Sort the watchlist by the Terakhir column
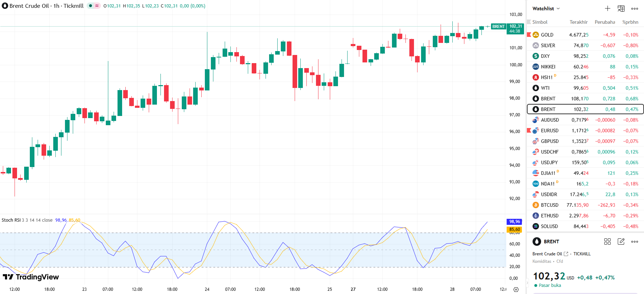 tap(578, 22)
